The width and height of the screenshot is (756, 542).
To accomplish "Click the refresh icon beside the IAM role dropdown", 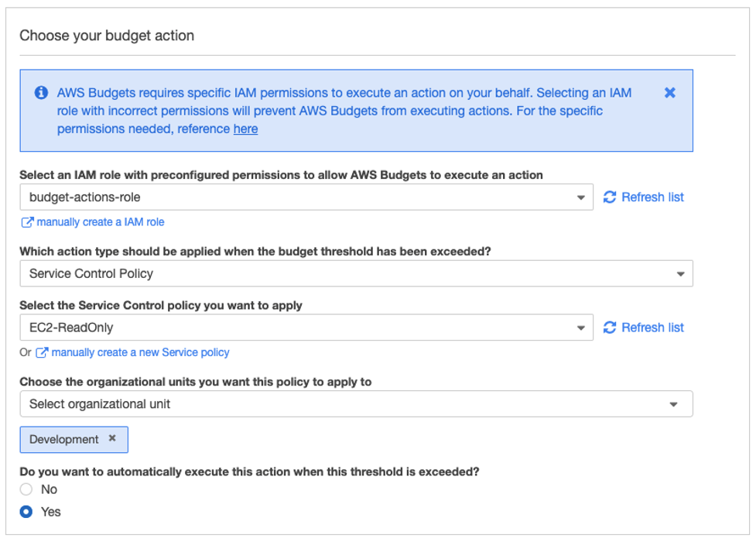I will tap(611, 197).
